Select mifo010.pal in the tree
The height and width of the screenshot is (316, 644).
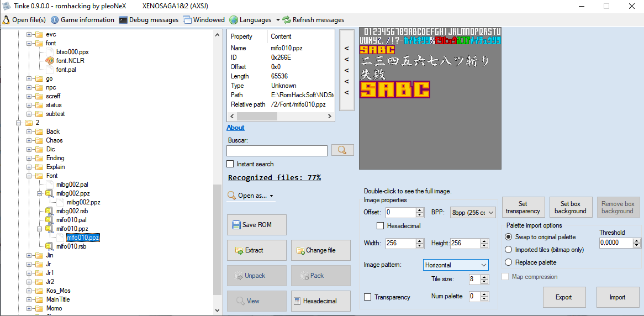pyautogui.click(x=71, y=220)
